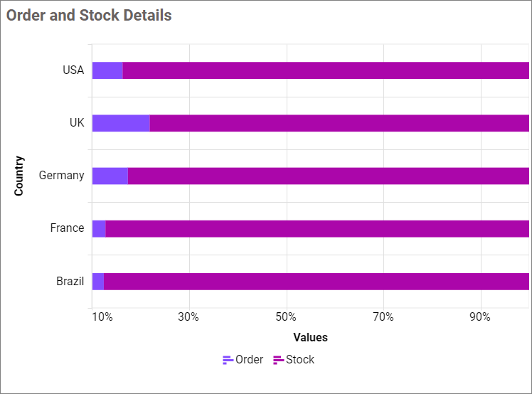Toggle the Stock series legend label

point(300,360)
